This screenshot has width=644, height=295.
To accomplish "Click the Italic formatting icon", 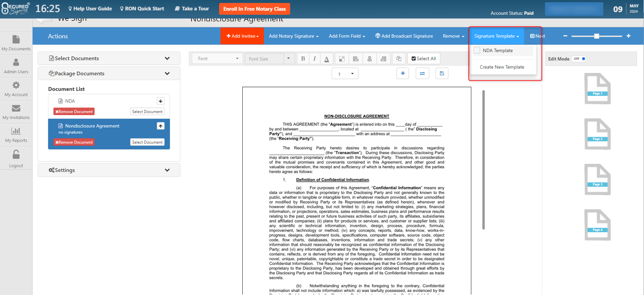I will pos(314,59).
